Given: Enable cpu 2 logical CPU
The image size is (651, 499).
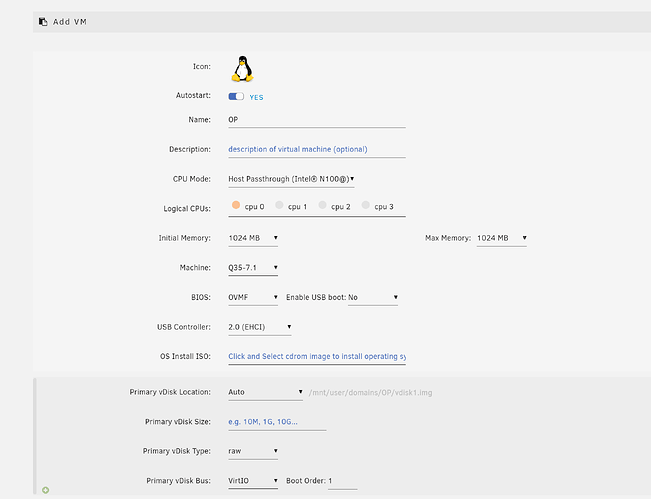Looking at the screenshot, I should click(x=323, y=206).
